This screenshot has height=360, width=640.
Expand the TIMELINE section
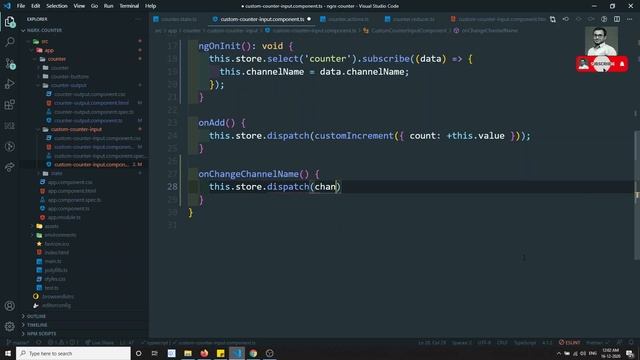(37, 325)
